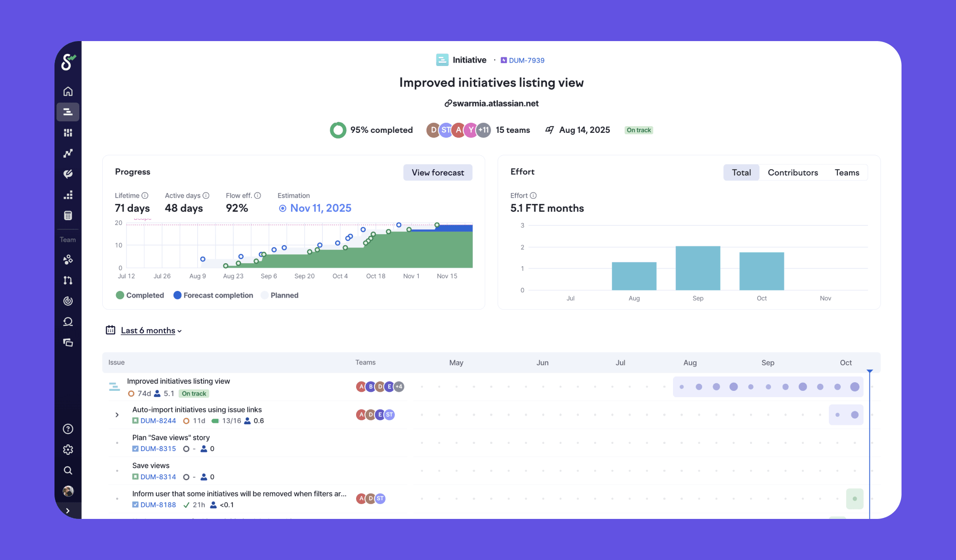
Task: Toggle the Planned legend item
Action: pos(280,295)
